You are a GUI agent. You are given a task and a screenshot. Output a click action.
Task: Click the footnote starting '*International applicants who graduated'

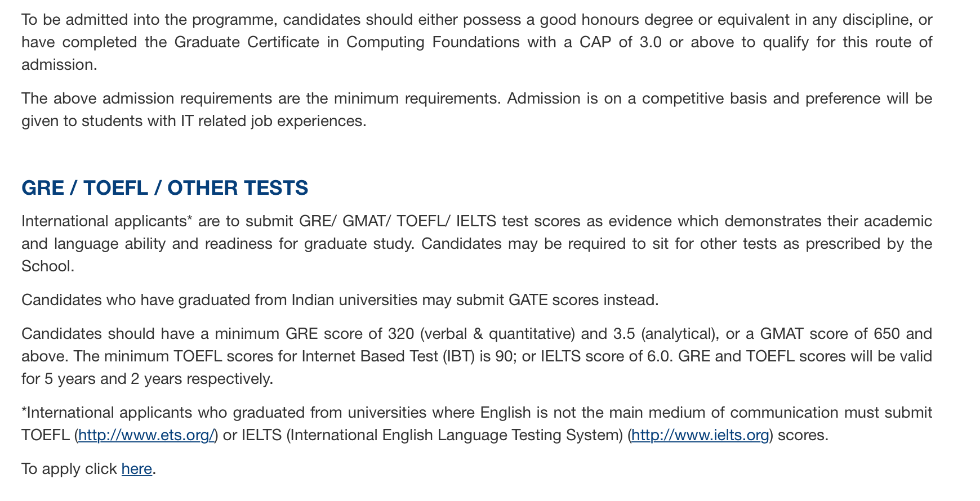coord(476,424)
